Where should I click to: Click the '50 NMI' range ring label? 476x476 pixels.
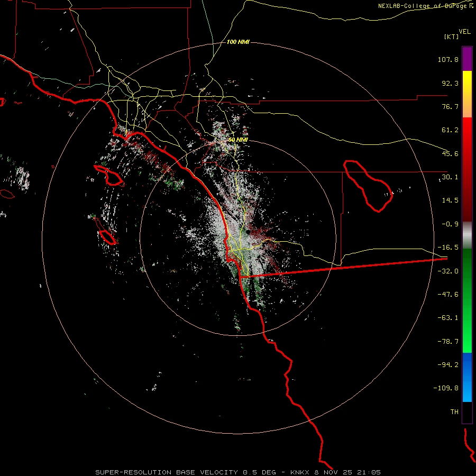click(x=238, y=140)
